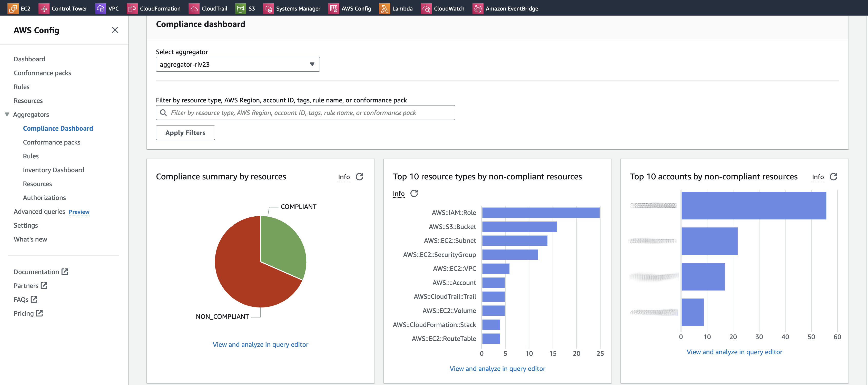
Task: Open the Select aggregator dropdown
Action: coord(238,64)
